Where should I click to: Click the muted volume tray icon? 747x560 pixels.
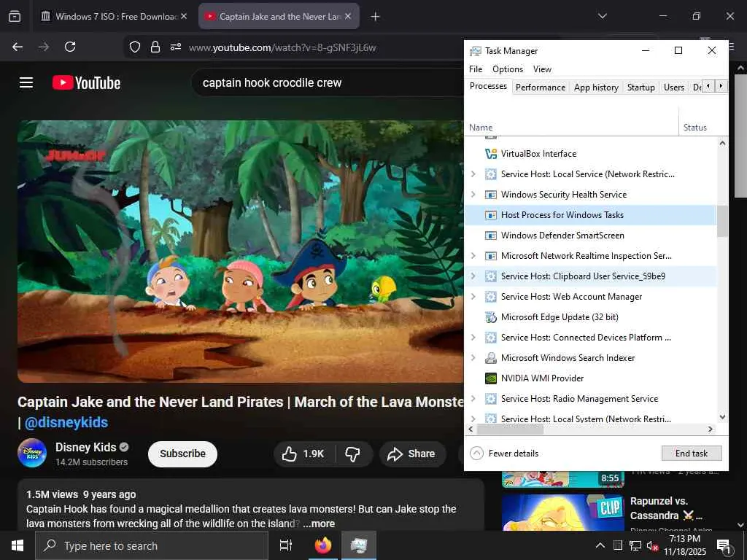coord(652,545)
